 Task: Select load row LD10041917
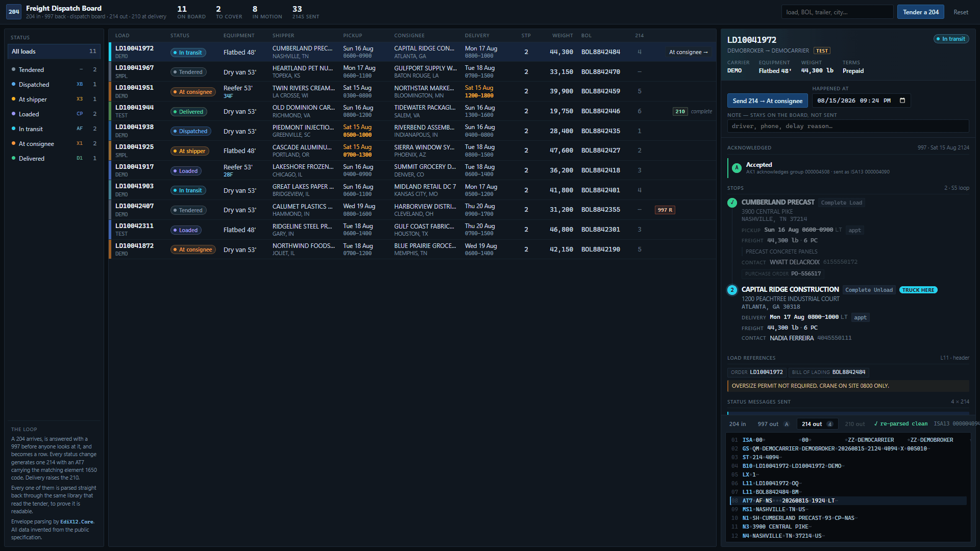pos(411,170)
